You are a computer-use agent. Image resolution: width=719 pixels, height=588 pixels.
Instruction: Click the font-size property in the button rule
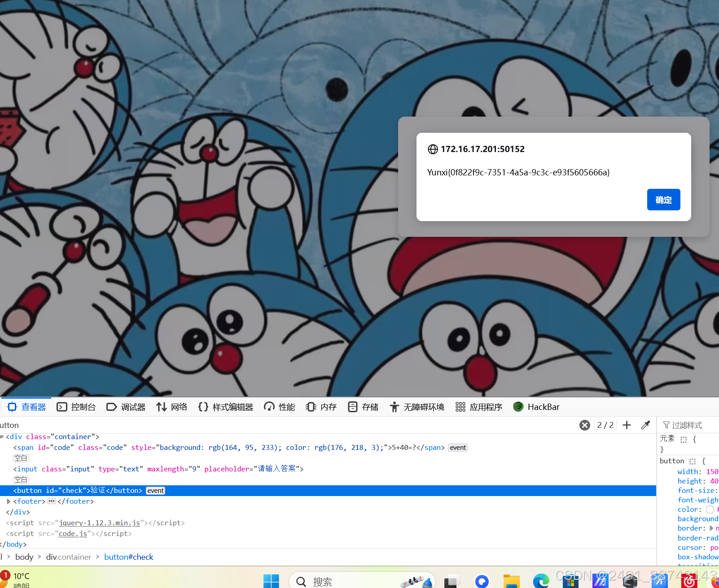[x=696, y=490]
